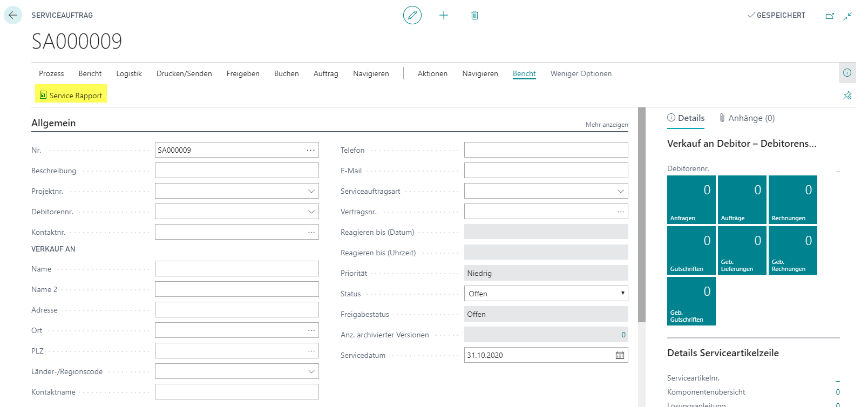This screenshot has height=407, width=868.
Task: Go back with the arrow button
Action: coord(13,15)
